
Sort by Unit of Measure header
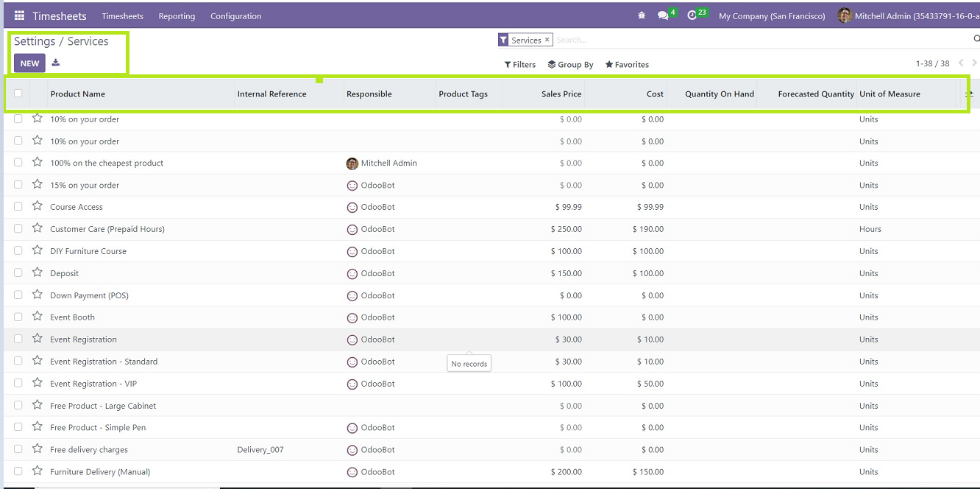coord(890,94)
